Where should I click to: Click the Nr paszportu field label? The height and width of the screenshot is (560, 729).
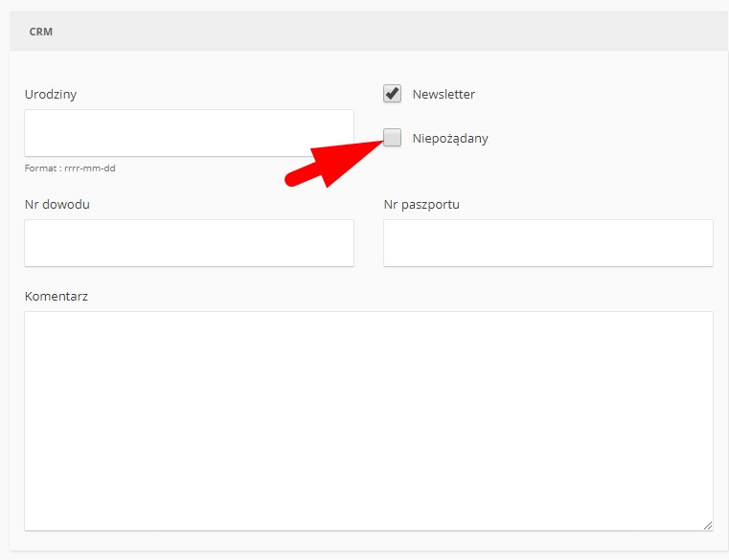(x=421, y=204)
